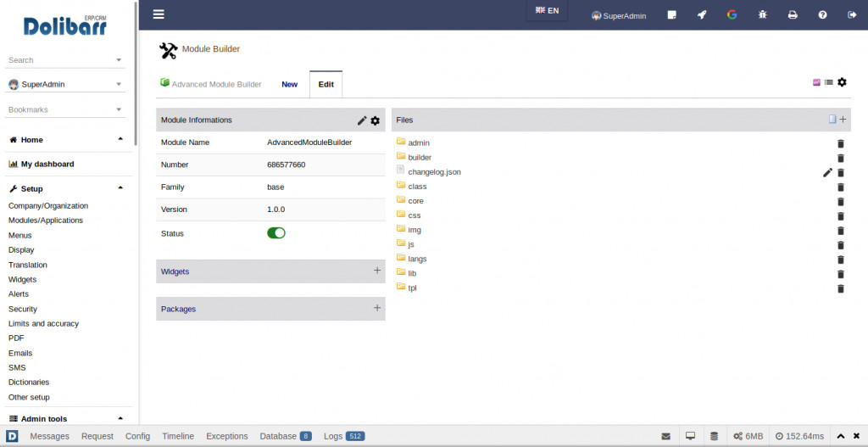
Task: Delete the core folder
Action: (x=841, y=202)
